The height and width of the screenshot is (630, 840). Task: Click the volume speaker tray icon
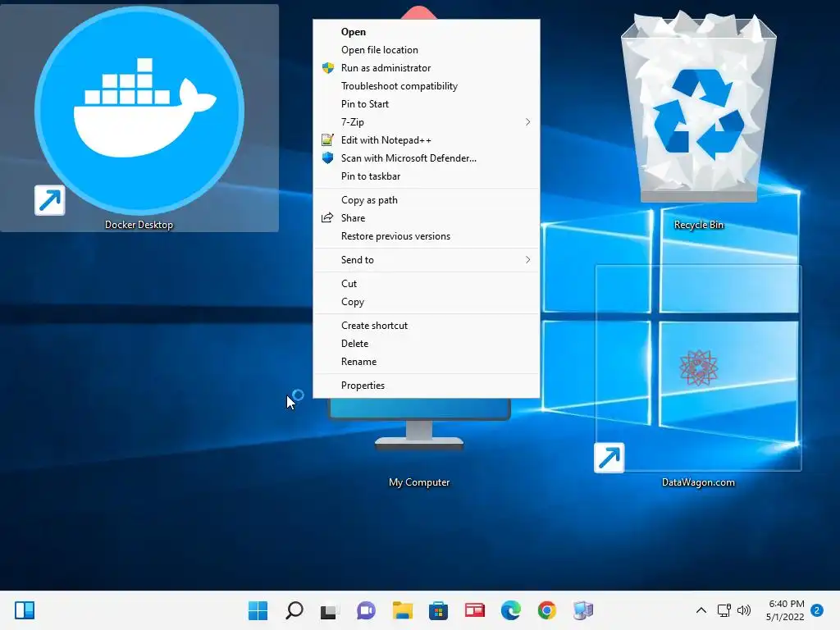(x=743, y=610)
